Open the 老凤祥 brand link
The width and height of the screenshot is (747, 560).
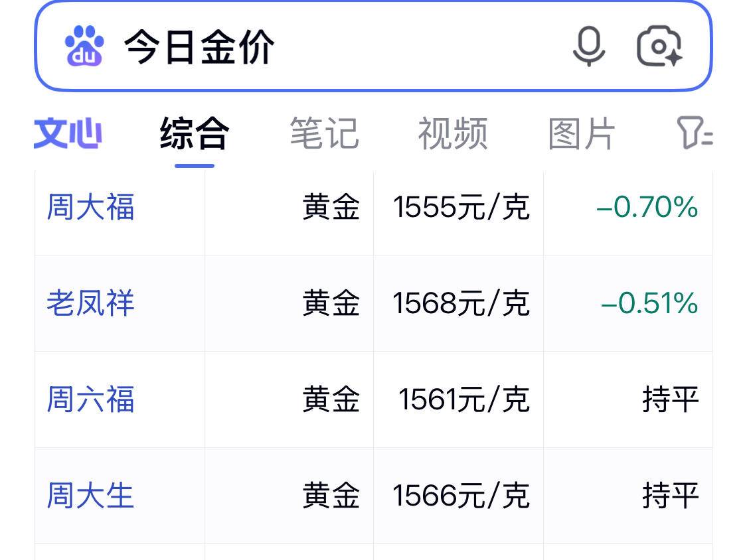90,303
